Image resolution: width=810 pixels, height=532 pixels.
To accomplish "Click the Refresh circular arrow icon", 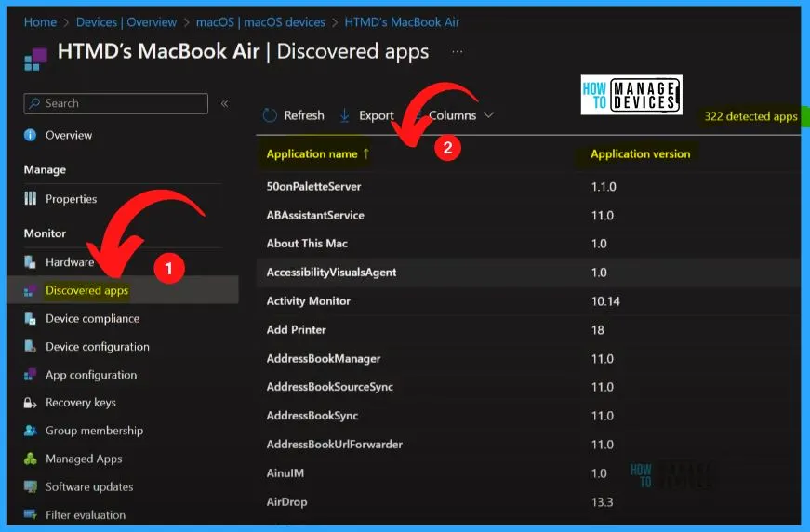I will tap(270, 115).
